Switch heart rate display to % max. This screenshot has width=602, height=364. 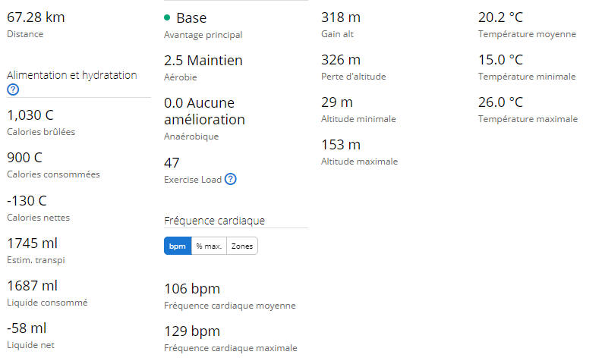(209, 246)
